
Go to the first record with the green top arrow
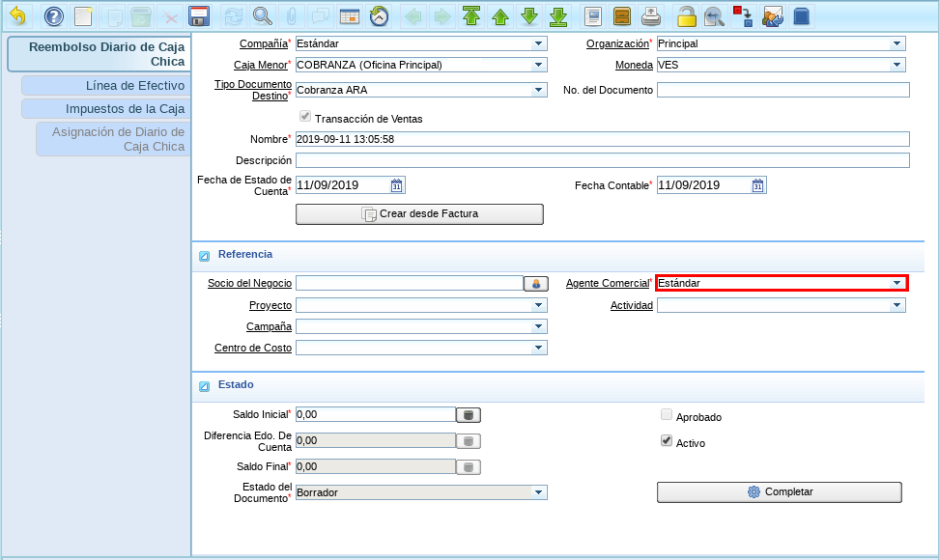click(x=471, y=16)
